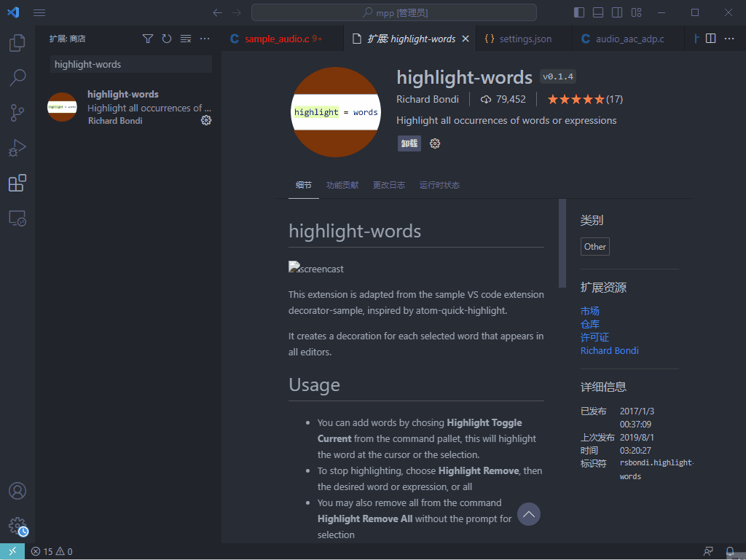Open the Search view in activity bar

coord(17,77)
